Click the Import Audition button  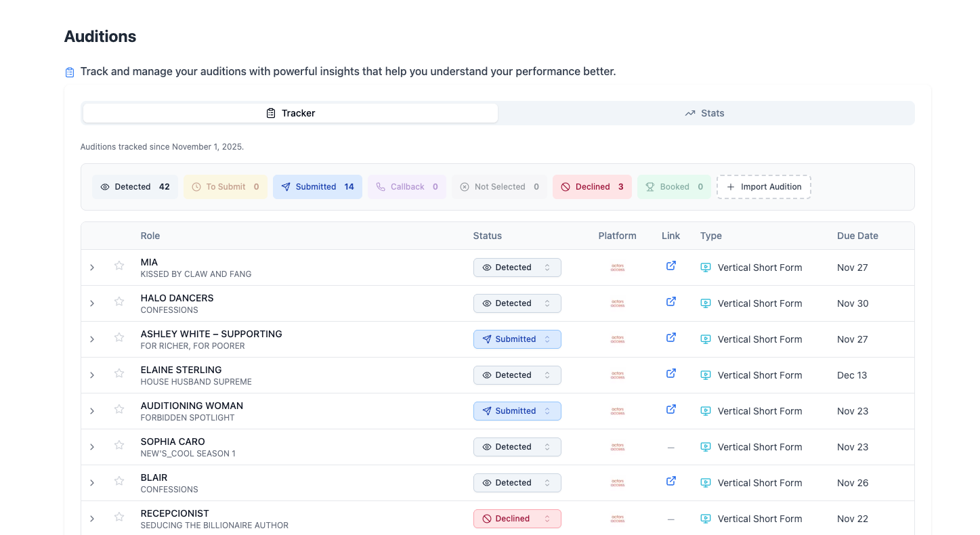[x=763, y=186]
